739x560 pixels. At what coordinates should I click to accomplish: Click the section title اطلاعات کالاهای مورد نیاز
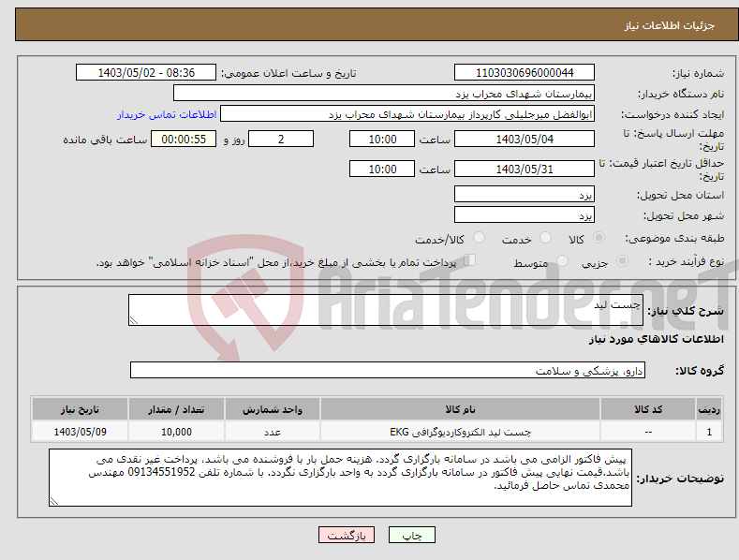(x=656, y=339)
